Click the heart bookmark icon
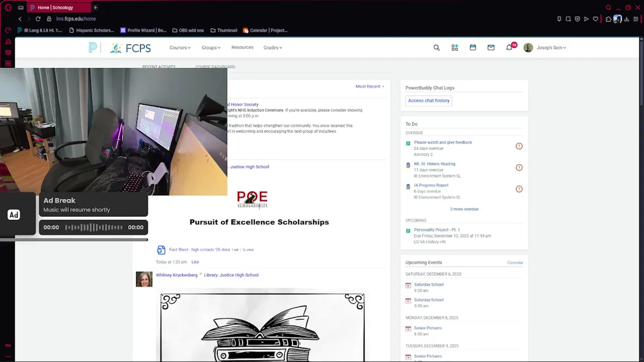The image size is (644, 362). [x=596, y=19]
